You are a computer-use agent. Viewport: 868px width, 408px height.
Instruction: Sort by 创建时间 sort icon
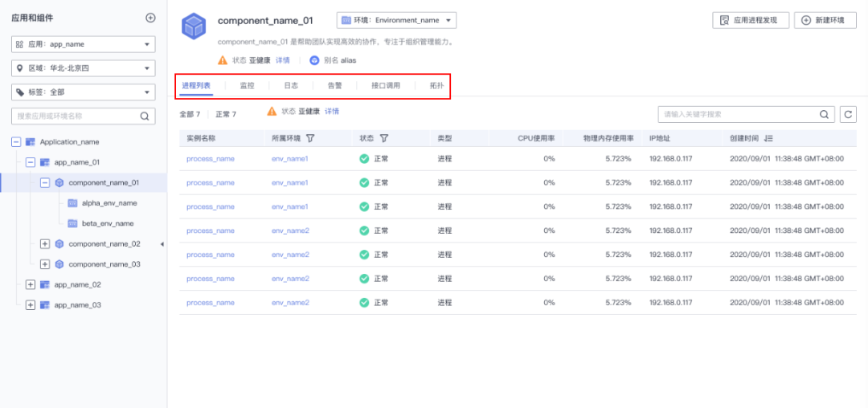pyautogui.click(x=768, y=138)
